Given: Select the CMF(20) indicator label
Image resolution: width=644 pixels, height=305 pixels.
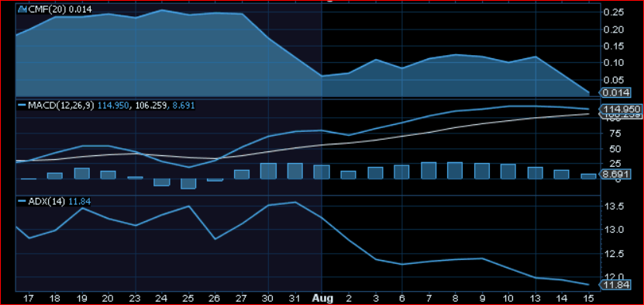Looking at the screenshot, I should tap(47, 9).
